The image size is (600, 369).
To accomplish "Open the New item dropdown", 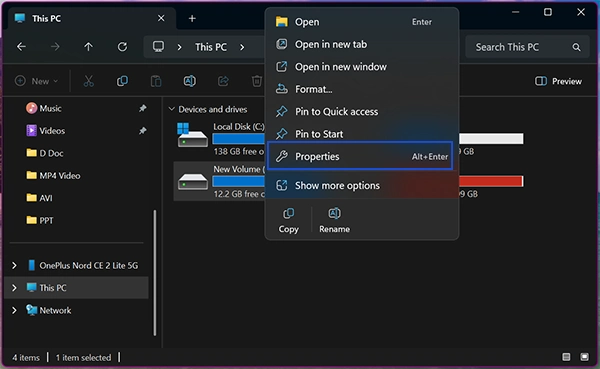I will [x=36, y=81].
